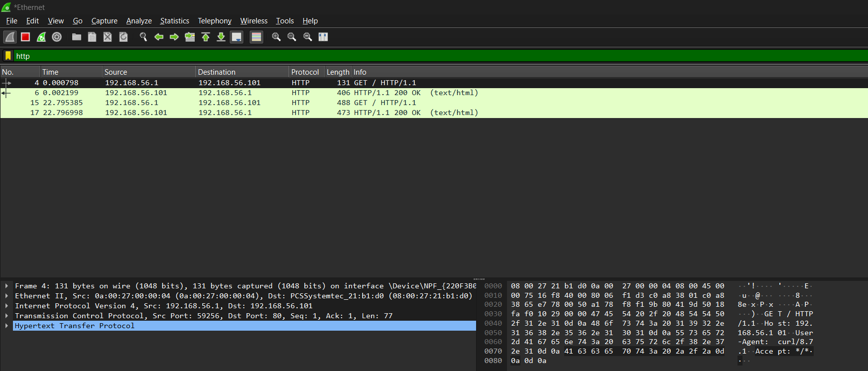Expand the Ethernet II details row

6,296
